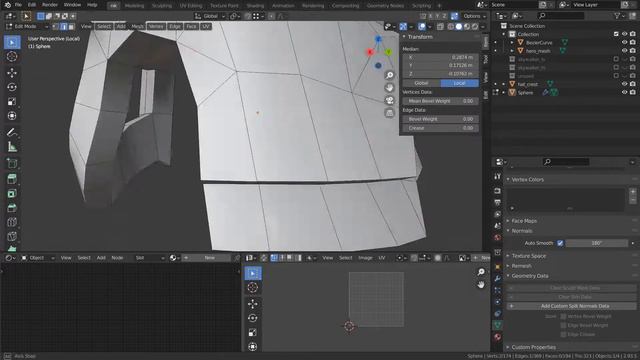
Task: Select Local in the Transform panel
Action: pyautogui.click(x=460, y=83)
